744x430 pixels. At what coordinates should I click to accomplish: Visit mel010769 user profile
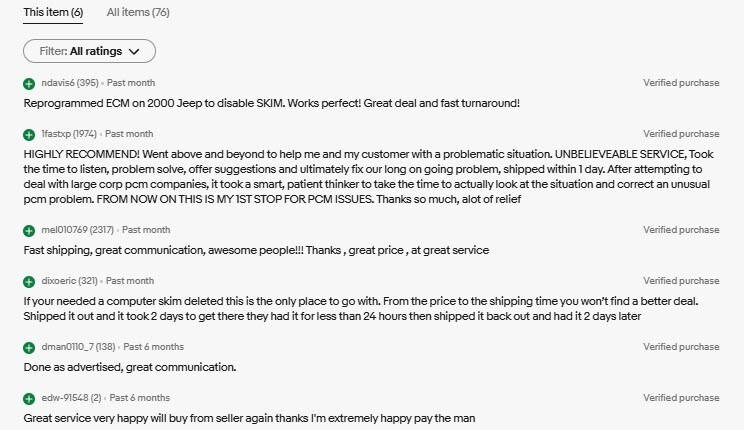pos(64,230)
